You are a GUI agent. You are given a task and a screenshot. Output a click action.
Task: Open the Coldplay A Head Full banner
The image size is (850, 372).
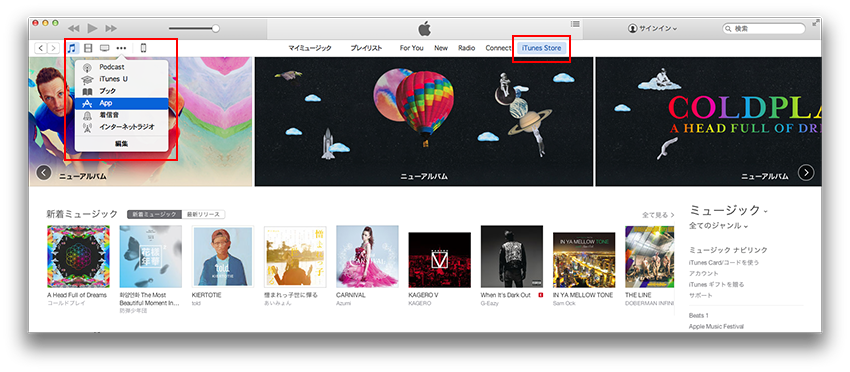coord(708,121)
